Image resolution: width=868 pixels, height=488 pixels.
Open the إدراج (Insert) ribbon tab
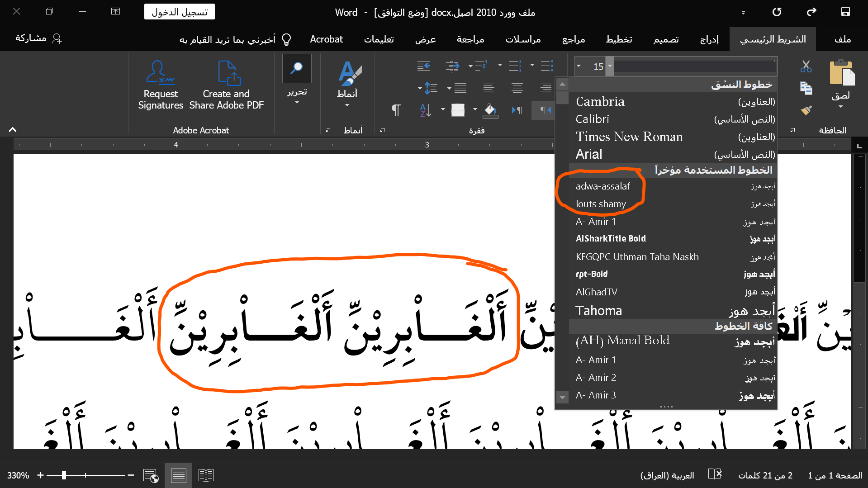[709, 39]
